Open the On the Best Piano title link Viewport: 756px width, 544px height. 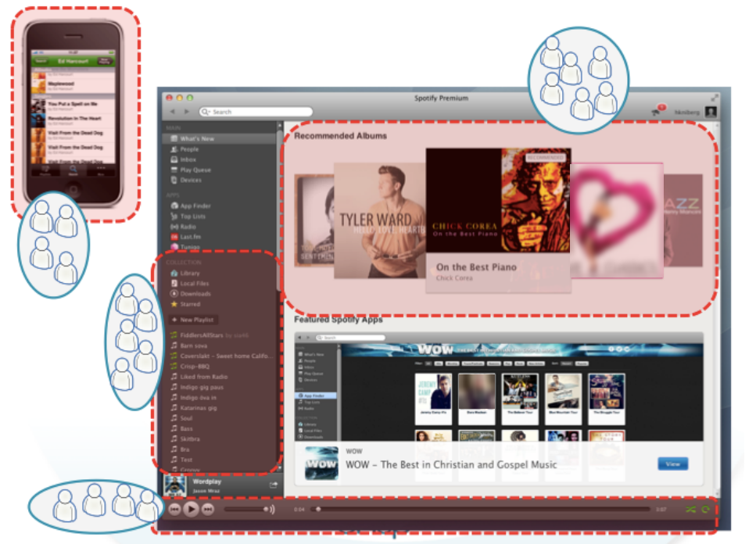point(476,267)
